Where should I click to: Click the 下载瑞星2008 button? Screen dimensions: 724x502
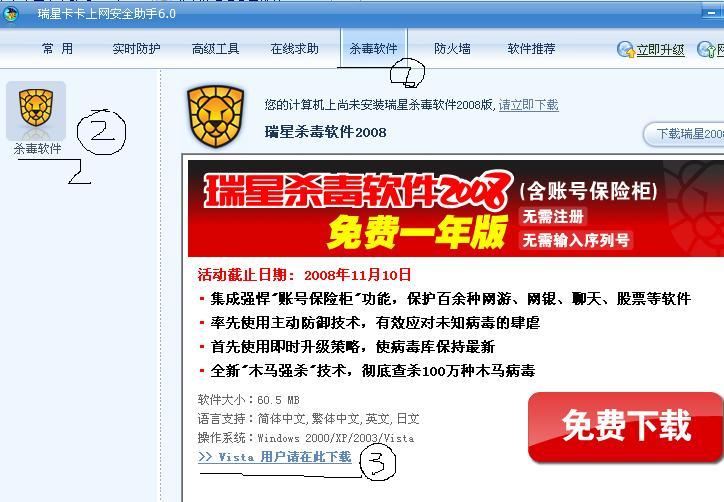684,134
